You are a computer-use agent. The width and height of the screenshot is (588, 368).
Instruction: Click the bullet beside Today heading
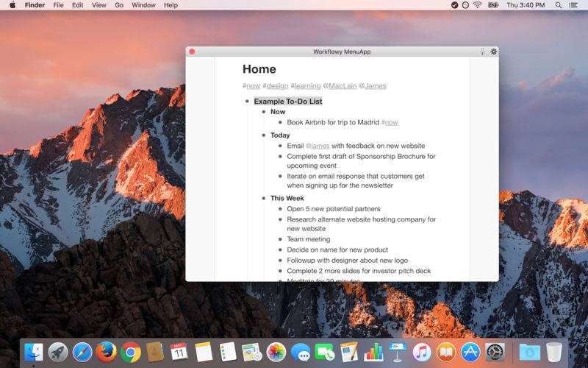264,135
